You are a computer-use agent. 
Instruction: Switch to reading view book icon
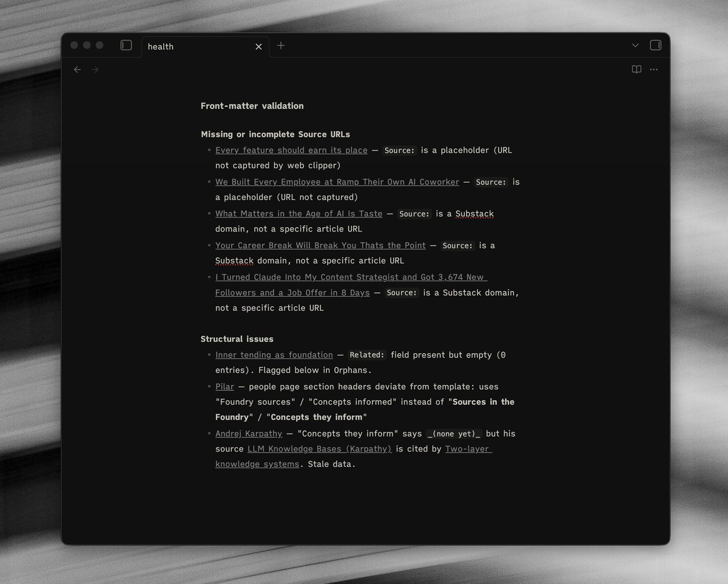[636, 70]
